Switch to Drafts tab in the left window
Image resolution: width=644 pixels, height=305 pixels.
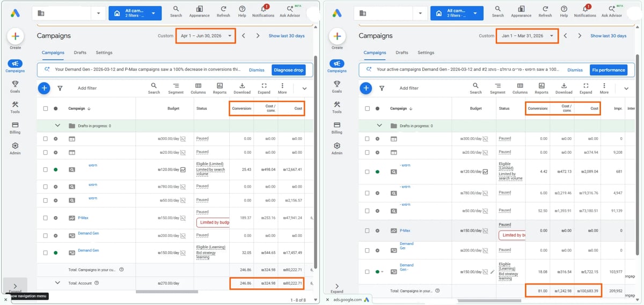[80, 53]
